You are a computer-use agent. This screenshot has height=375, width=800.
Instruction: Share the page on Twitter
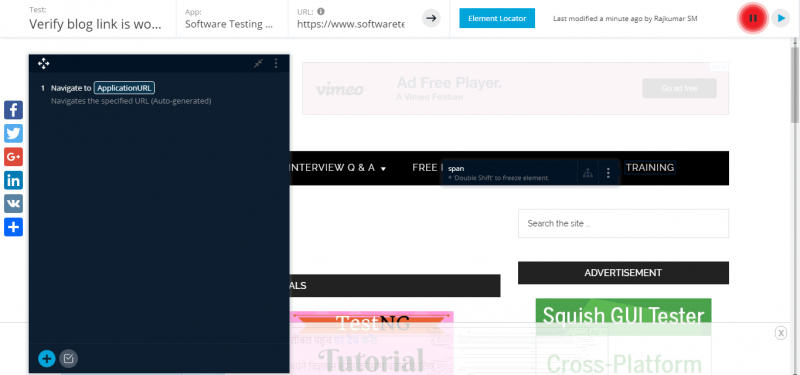coord(13,134)
